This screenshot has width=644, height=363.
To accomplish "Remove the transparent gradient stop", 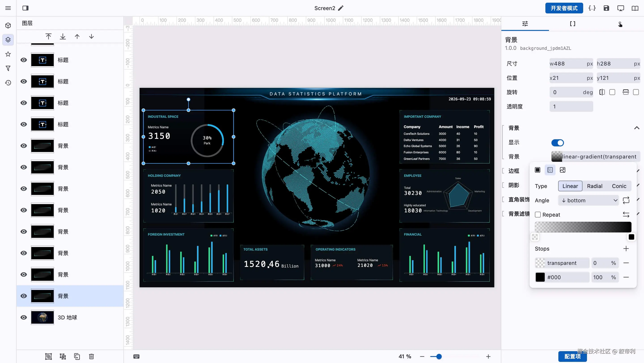I will pyautogui.click(x=626, y=263).
